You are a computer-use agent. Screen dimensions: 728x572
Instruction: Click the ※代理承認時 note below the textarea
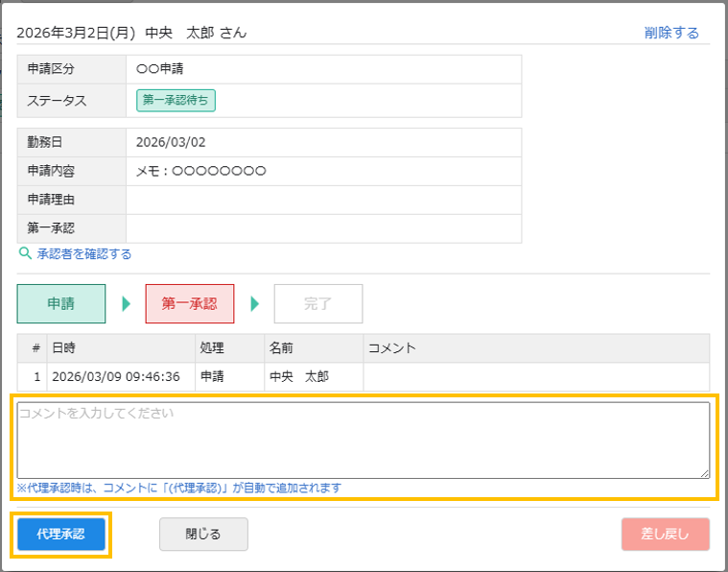pyautogui.click(x=179, y=488)
